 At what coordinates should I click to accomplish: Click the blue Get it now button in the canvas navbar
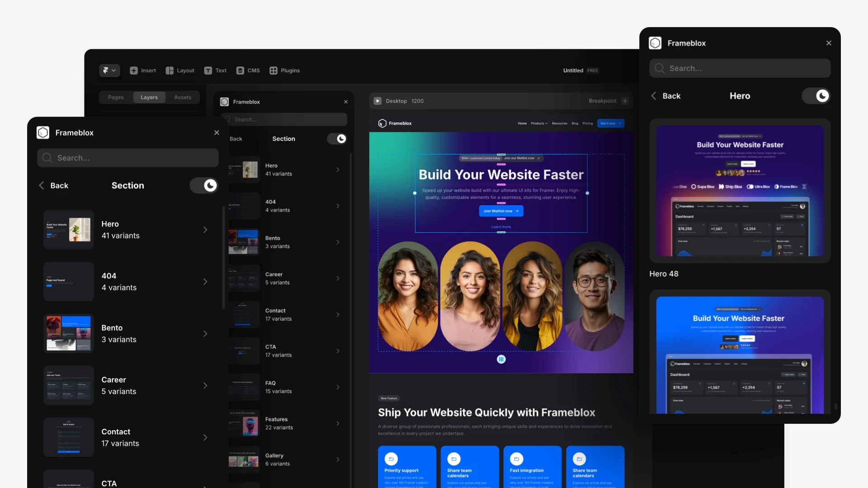pos(611,123)
